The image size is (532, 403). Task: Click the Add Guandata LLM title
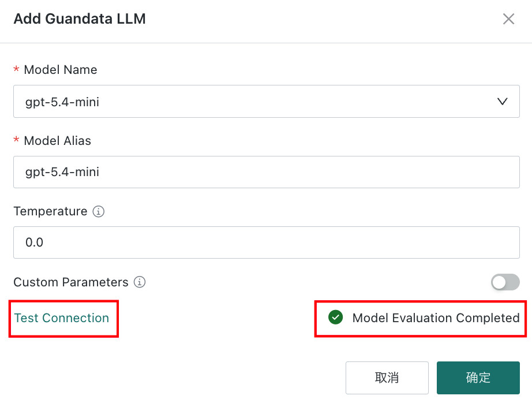click(x=80, y=18)
